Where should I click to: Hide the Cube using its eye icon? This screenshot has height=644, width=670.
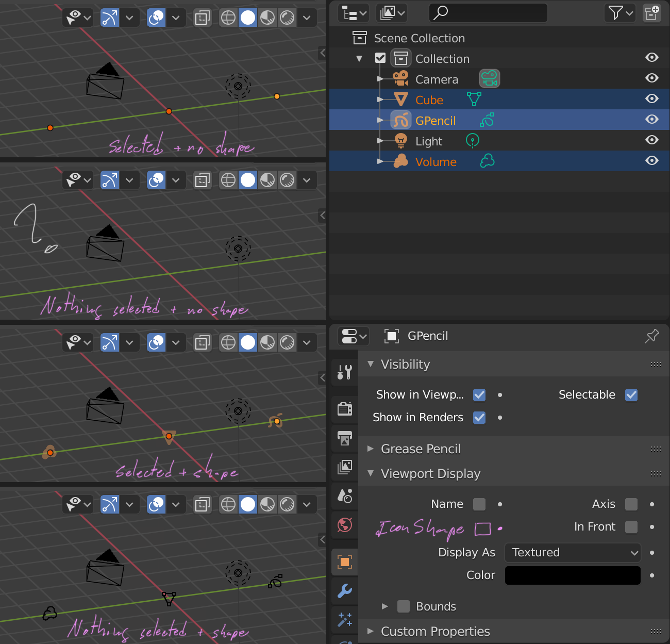(652, 98)
